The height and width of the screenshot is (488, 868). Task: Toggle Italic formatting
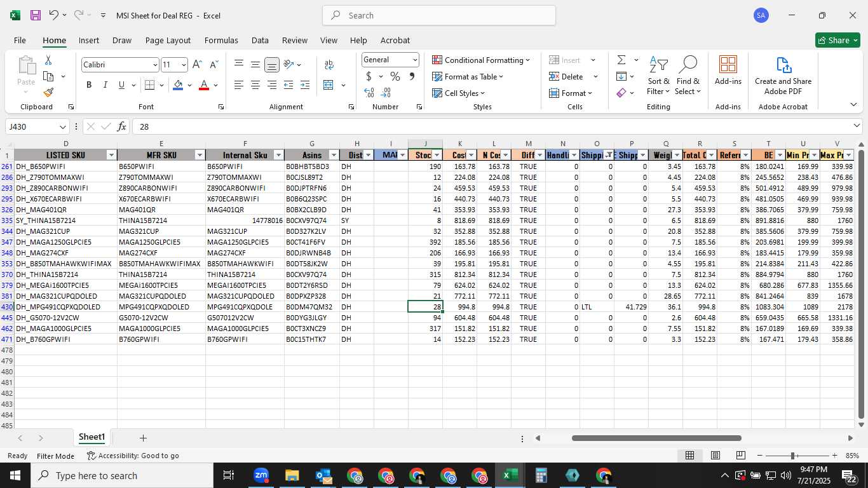pyautogui.click(x=105, y=85)
